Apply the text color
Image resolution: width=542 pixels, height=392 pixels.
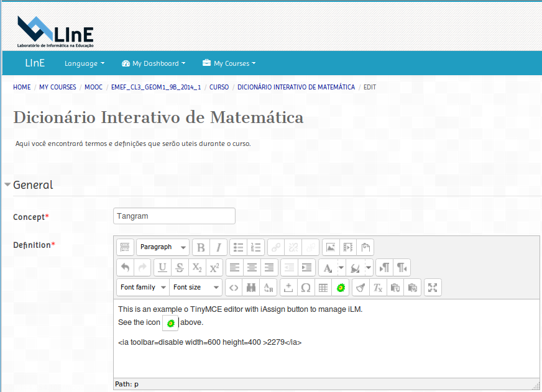pyautogui.click(x=328, y=267)
